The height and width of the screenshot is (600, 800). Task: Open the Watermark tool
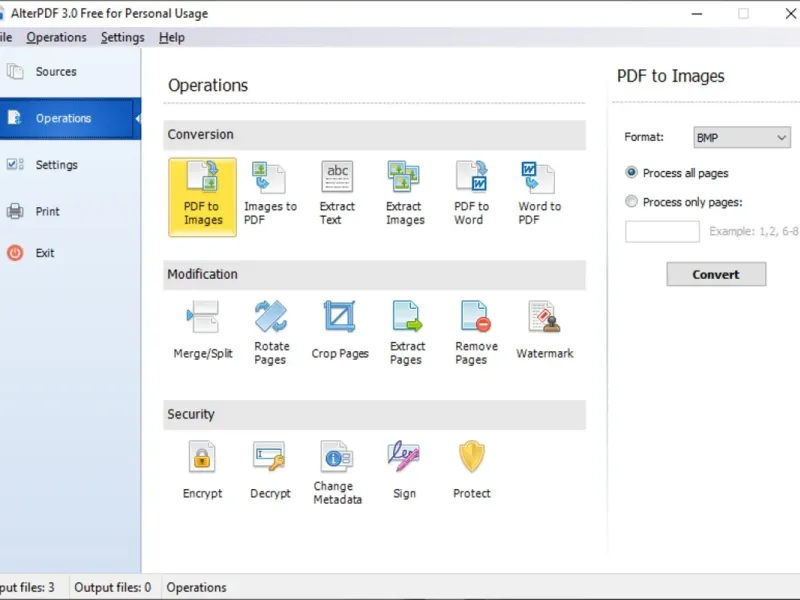(x=544, y=330)
